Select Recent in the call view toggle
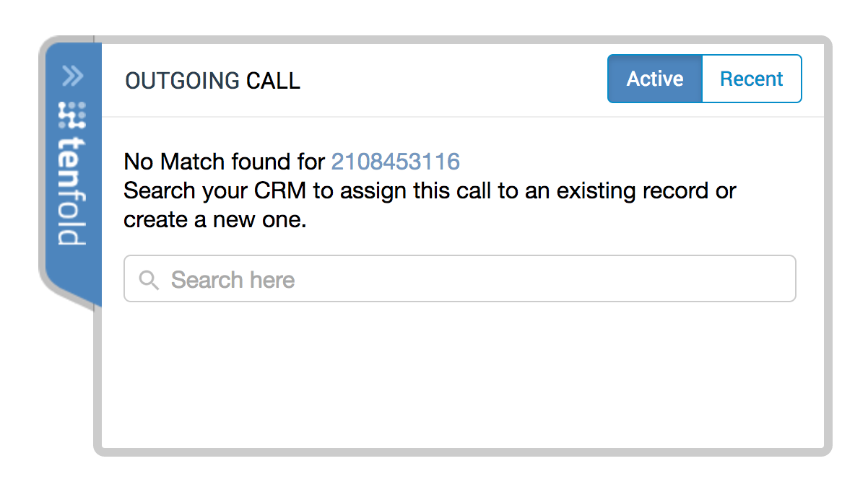 [x=752, y=79]
